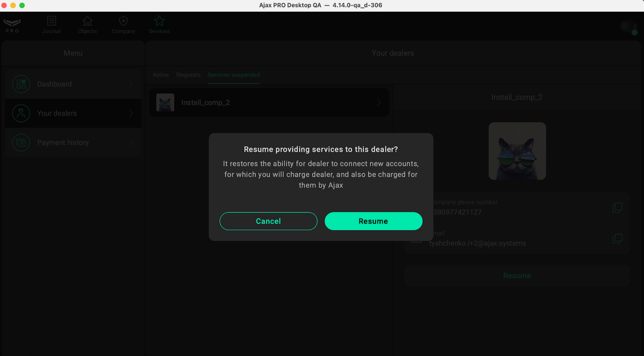Open Install_comp_2 row chevron

[379, 103]
